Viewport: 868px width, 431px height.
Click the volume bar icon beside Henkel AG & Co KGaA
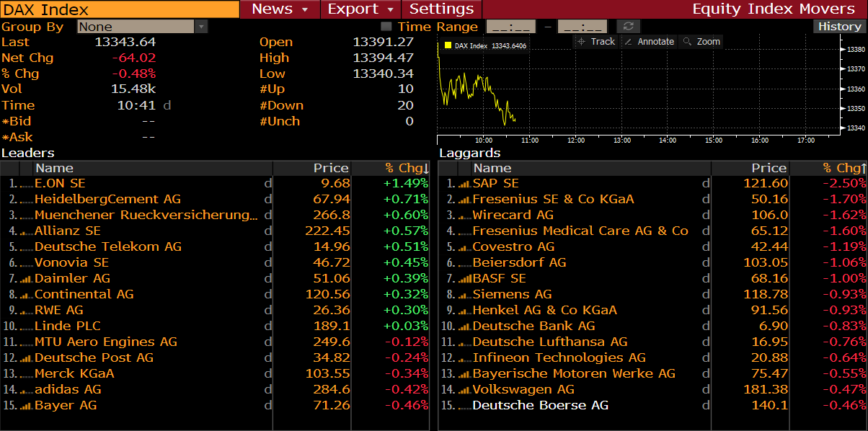click(464, 311)
